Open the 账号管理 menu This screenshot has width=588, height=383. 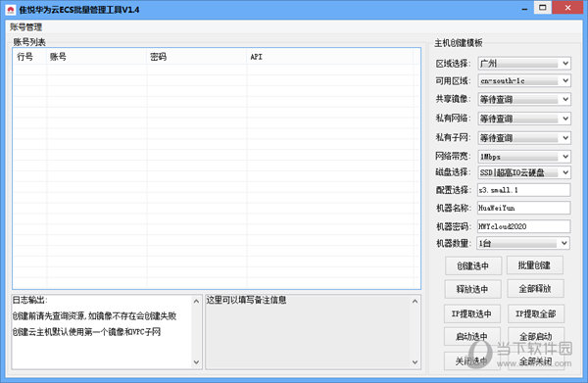(25, 27)
